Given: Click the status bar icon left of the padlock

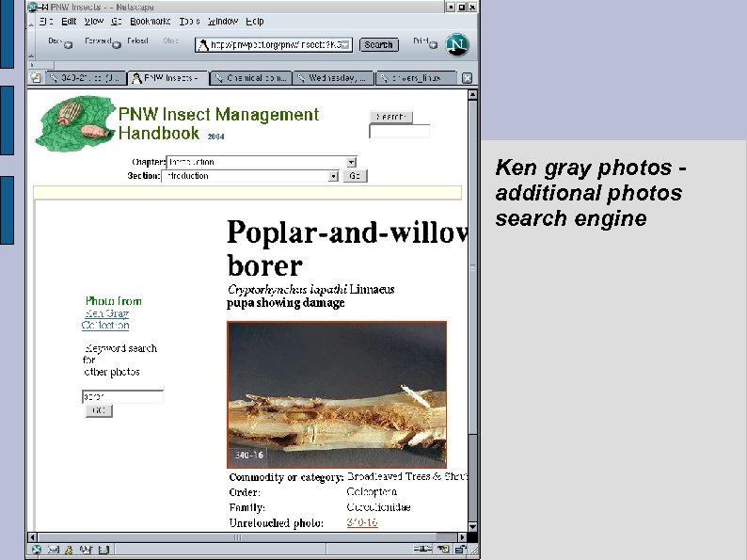Looking at the screenshot, I should pos(443,549).
